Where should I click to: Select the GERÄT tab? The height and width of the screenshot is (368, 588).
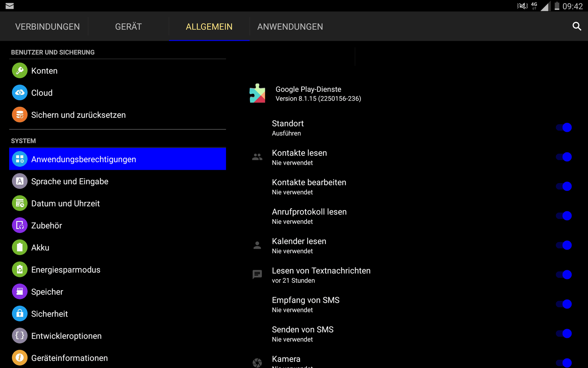point(128,27)
